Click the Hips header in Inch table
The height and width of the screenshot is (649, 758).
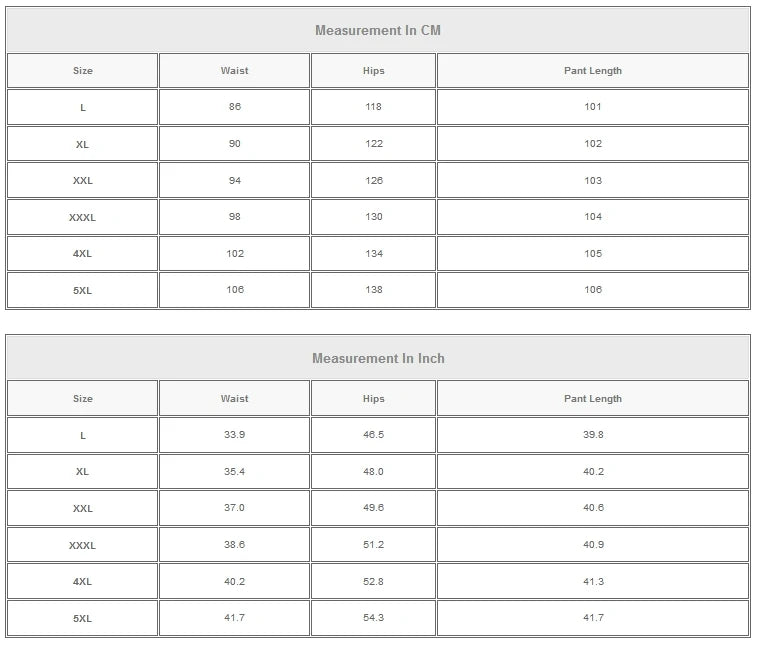pos(374,399)
